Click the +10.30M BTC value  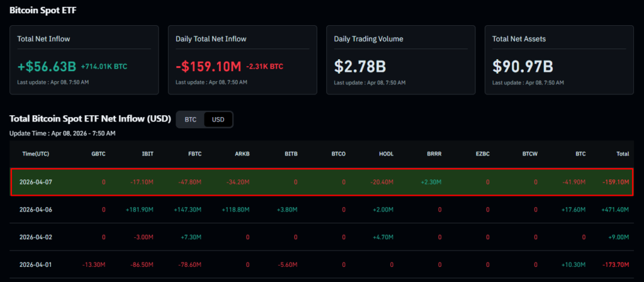click(x=574, y=265)
